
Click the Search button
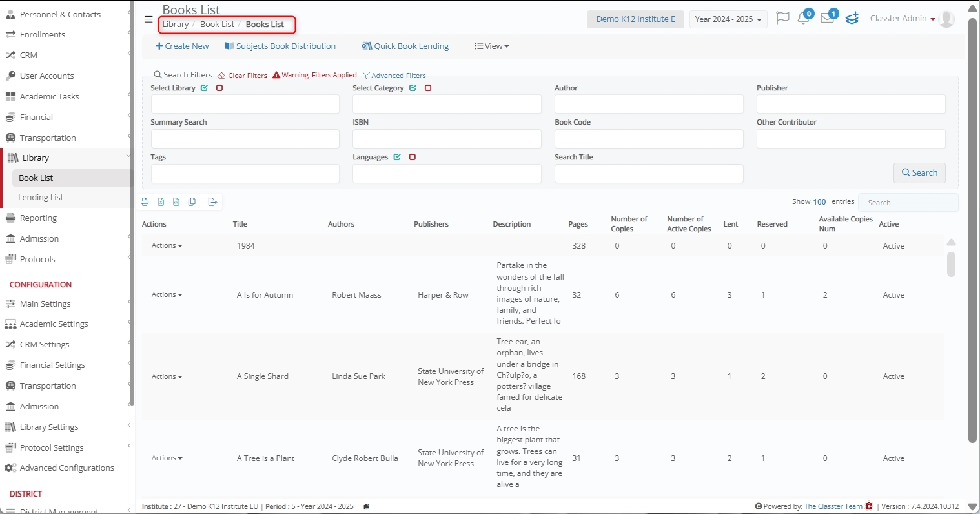(919, 172)
